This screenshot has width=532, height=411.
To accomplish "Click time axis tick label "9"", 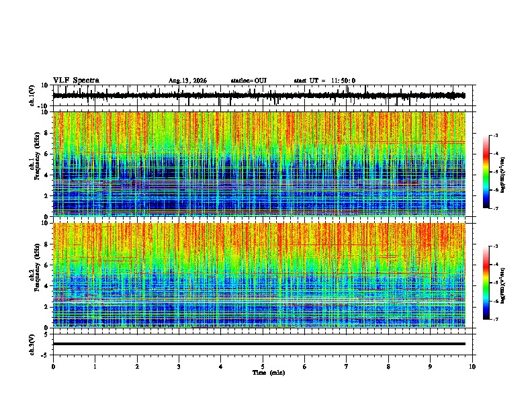I will (x=430, y=367).
